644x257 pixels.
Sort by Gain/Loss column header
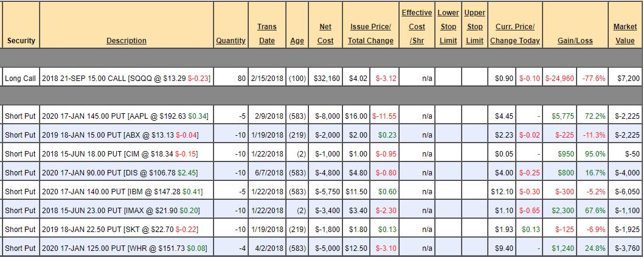[575, 41]
